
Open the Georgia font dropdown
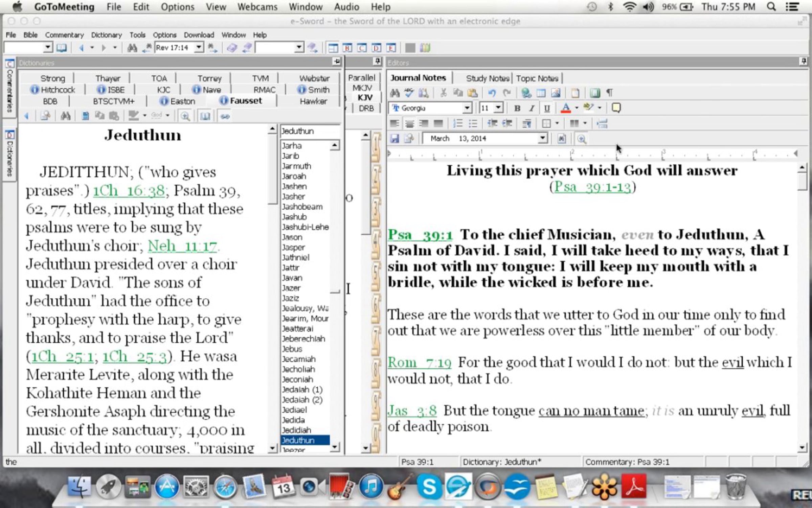tap(467, 108)
